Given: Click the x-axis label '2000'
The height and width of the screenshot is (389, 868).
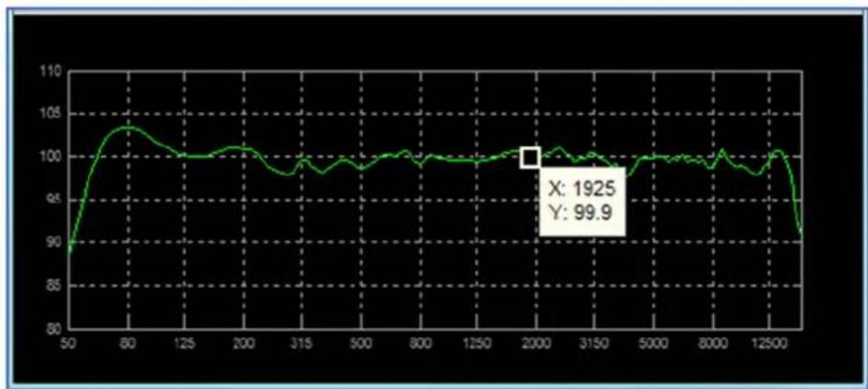Looking at the screenshot, I should (536, 342).
